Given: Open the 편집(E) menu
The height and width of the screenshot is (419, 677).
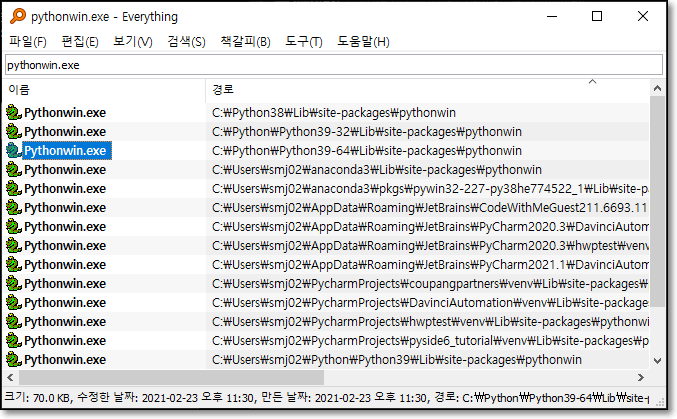Looking at the screenshot, I should point(80,41).
